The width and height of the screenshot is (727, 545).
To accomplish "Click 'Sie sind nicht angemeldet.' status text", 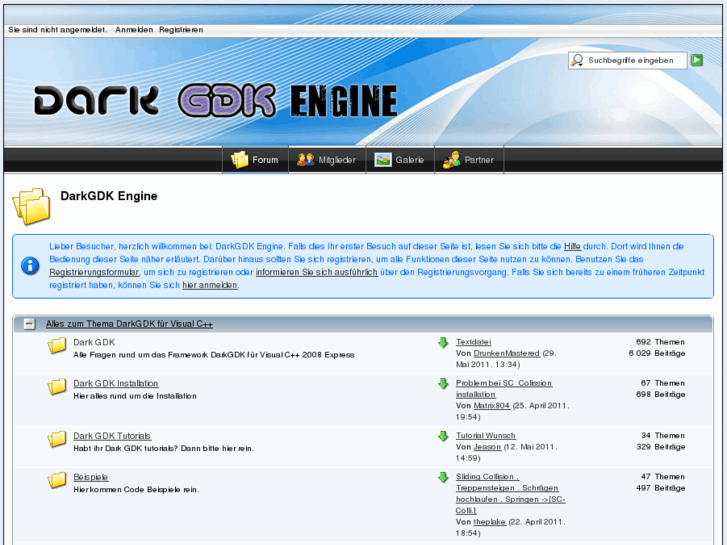I will coord(57,30).
